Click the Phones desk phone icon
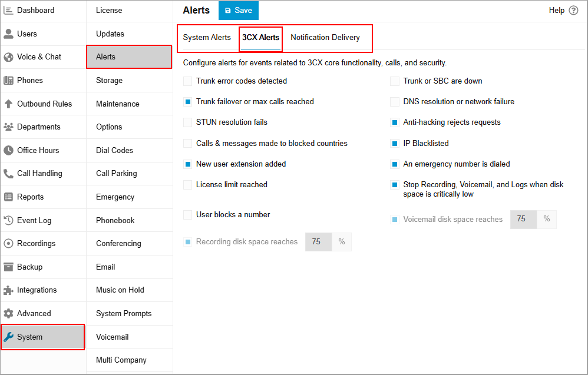This screenshot has height=375, width=588. tap(8, 80)
